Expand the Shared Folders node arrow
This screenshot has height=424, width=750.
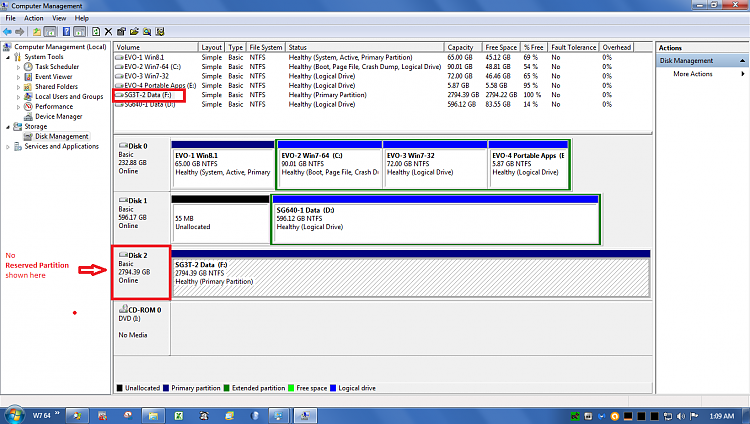pyautogui.click(x=18, y=87)
